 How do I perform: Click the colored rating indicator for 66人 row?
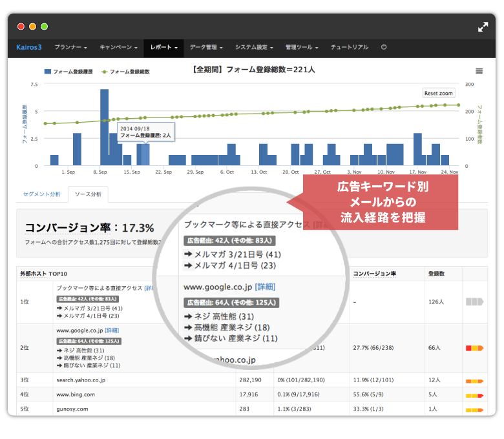(x=475, y=348)
